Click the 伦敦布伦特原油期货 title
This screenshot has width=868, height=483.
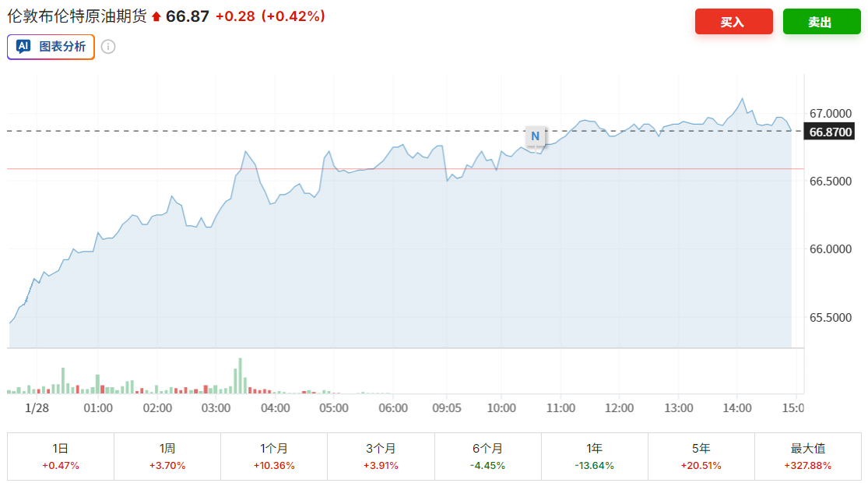tap(77, 16)
